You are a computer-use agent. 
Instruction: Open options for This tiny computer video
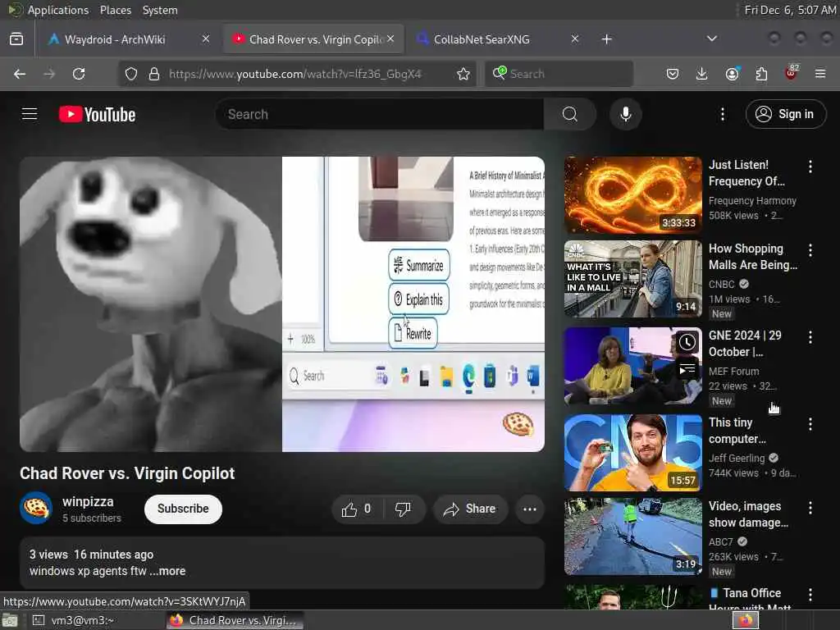point(810,424)
